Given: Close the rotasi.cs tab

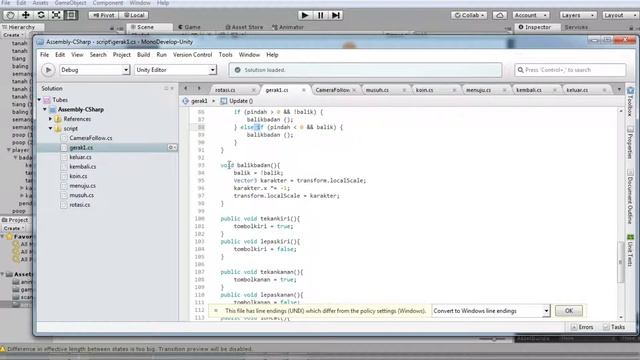Looking at the screenshot, I should (253, 90).
